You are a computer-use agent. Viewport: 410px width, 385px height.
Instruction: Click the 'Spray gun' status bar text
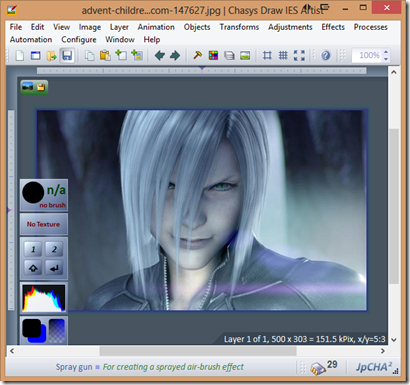[x=74, y=367]
